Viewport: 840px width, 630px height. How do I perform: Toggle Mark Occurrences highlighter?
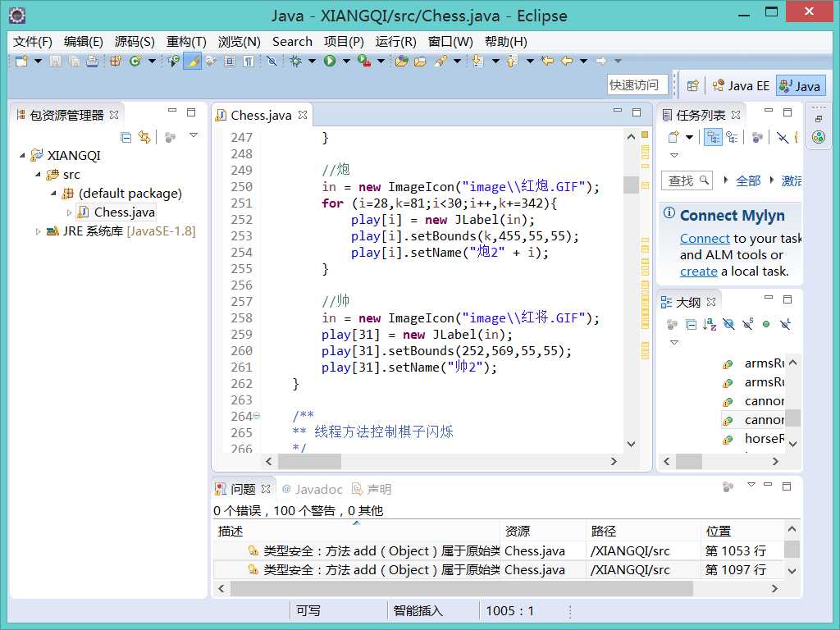point(192,61)
